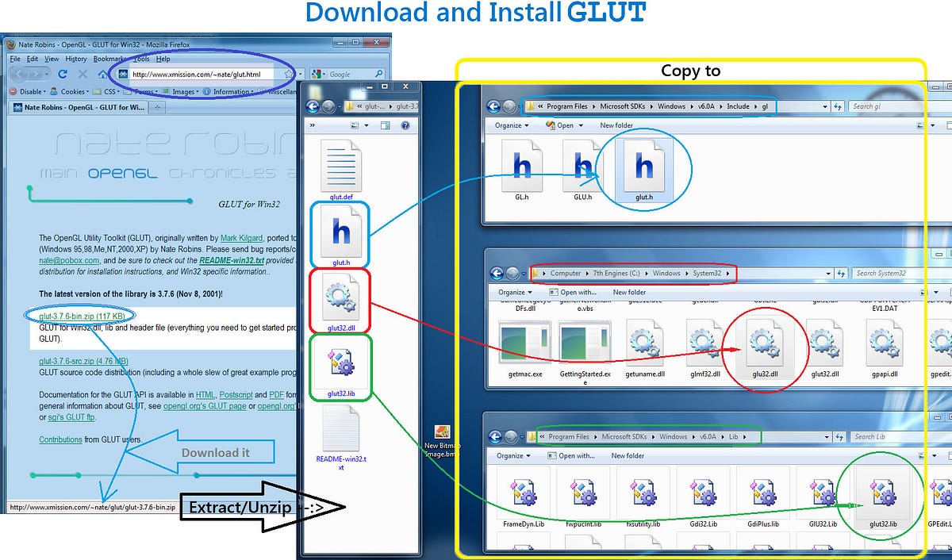The image size is (952, 560).
Task: Select getuname.dll in the System32 window
Action: [x=644, y=350]
